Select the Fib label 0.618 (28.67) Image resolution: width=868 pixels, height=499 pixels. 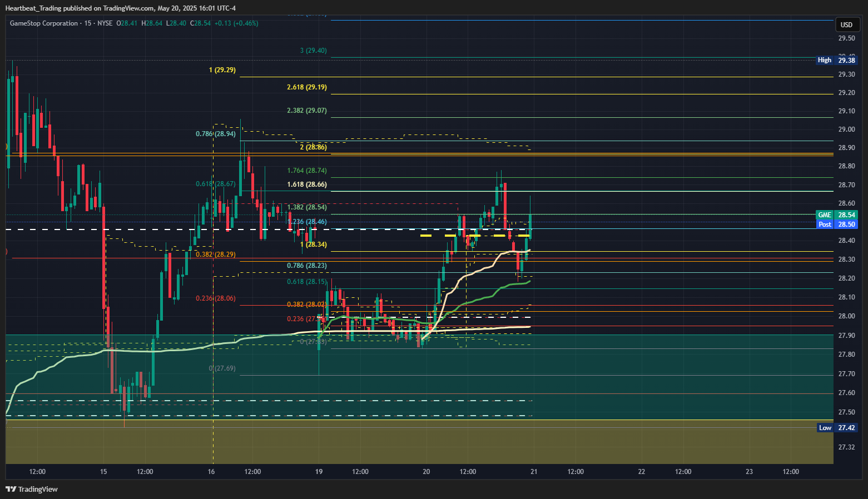(216, 184)
